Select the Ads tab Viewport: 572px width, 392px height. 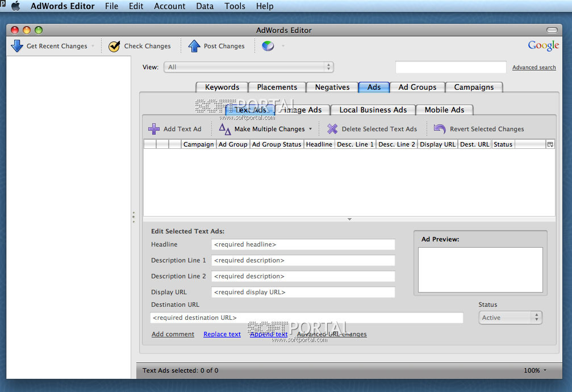coord(374,87)
